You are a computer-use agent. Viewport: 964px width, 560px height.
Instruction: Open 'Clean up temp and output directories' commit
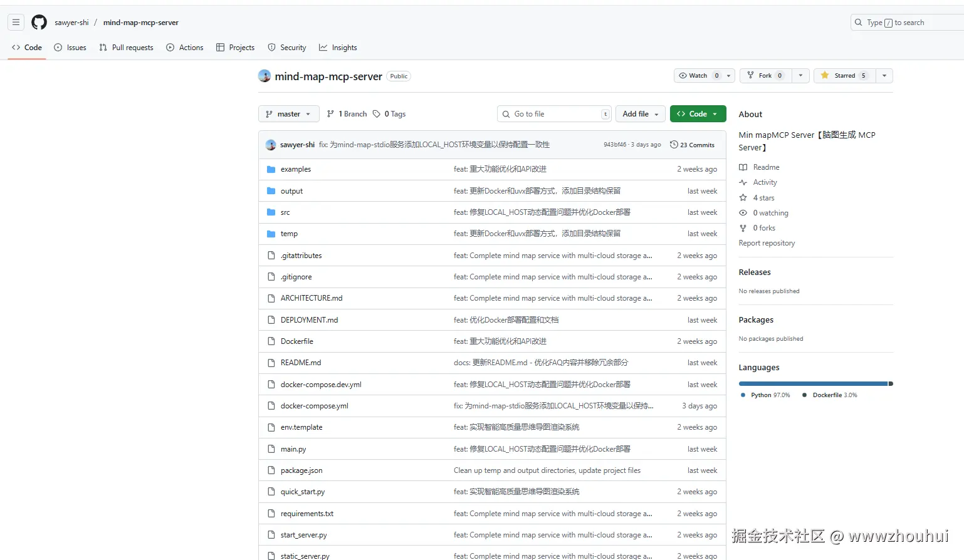click(547, 470)
